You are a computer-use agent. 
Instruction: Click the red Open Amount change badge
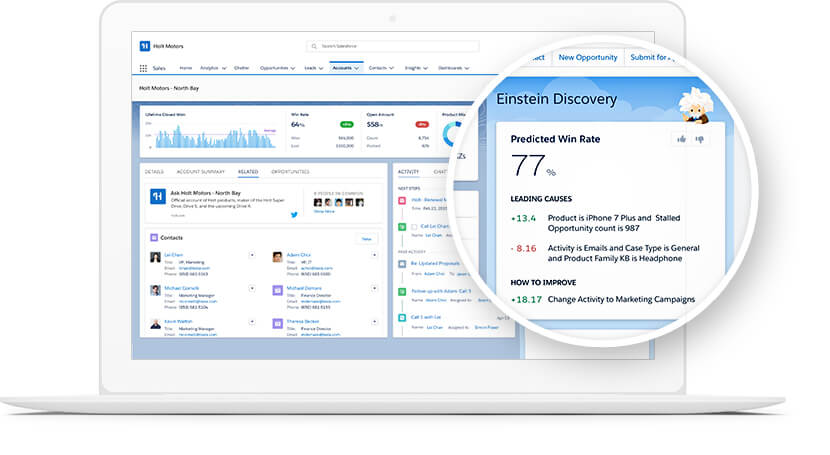[422, 125]
